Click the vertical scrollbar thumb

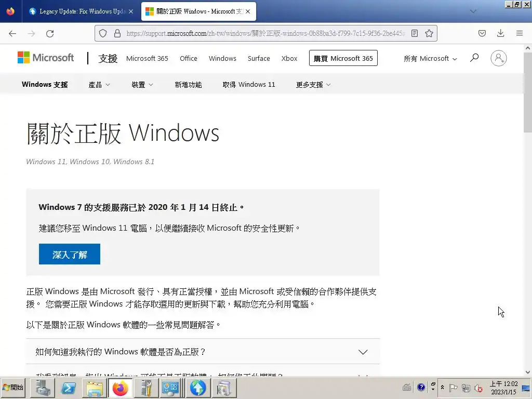(528, 92)
